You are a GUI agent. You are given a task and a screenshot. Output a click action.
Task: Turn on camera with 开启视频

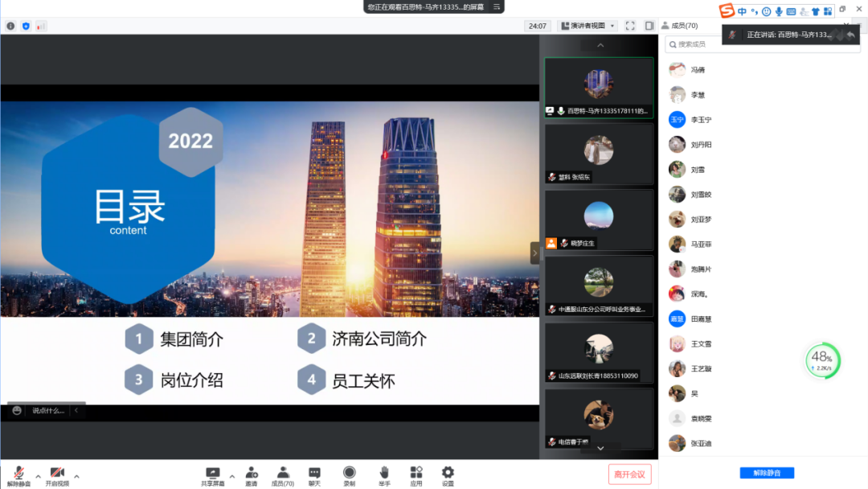(57, 474)
